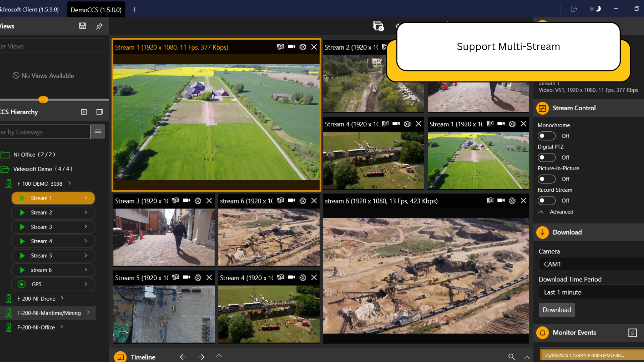This screenshot has height=362, width=644.
Task: Expand the F-200-NI-Drone device
Action: click(x=62, y=298)
